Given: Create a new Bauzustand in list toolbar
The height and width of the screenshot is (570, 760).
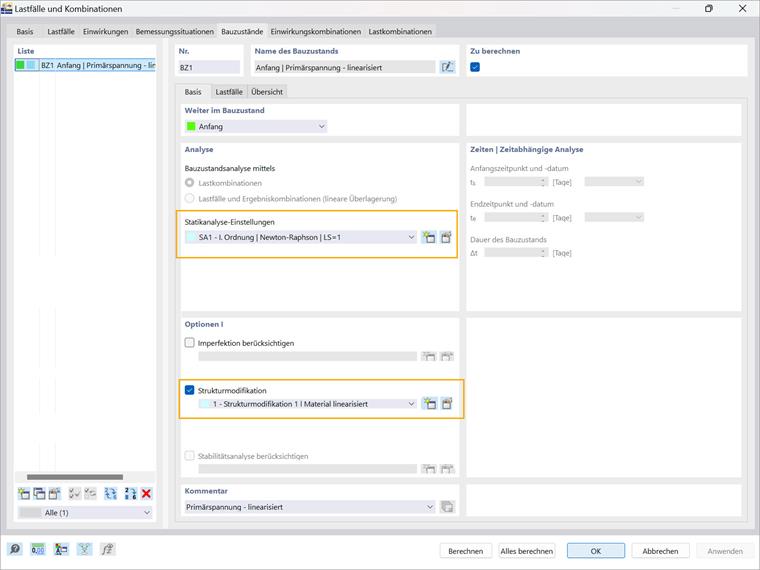Looking at the screenshot, I should coord(24,493).
